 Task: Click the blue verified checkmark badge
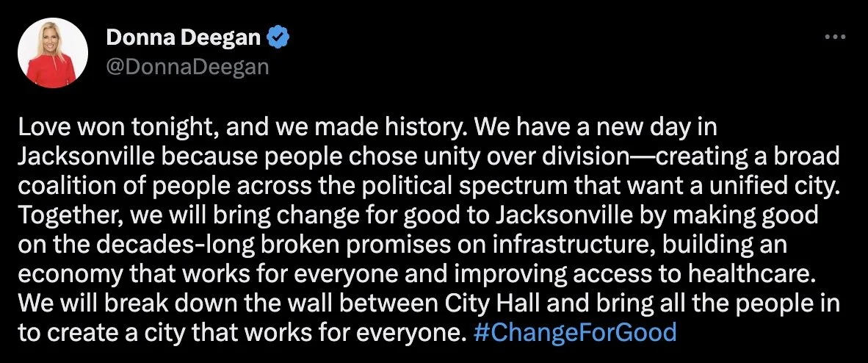(x=278, y=37)
